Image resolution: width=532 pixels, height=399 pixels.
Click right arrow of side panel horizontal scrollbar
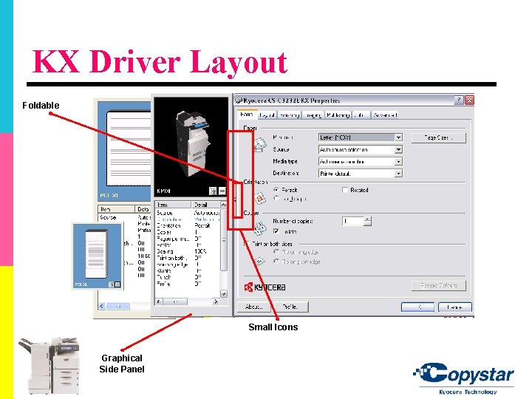tap(216, 301)
